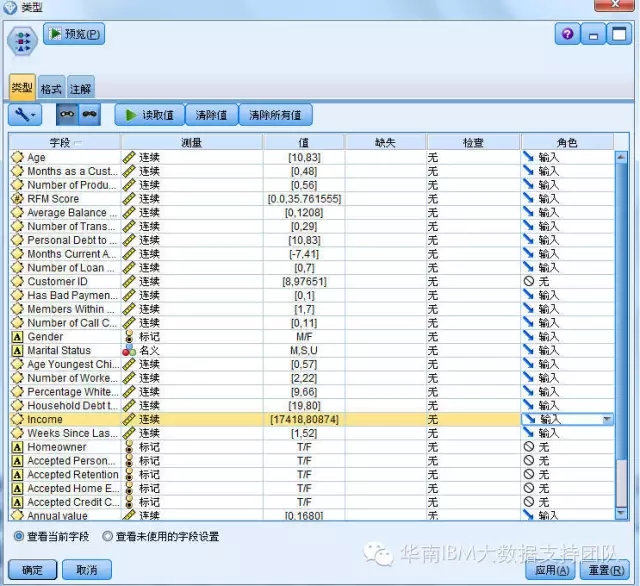Click the Gender flag measurement icon
Viewport: 640px width, 586px height.
(129, 337)
